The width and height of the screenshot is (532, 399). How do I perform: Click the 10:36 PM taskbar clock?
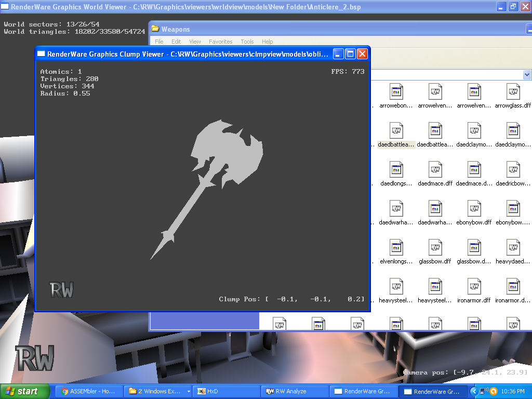point(513,391)
